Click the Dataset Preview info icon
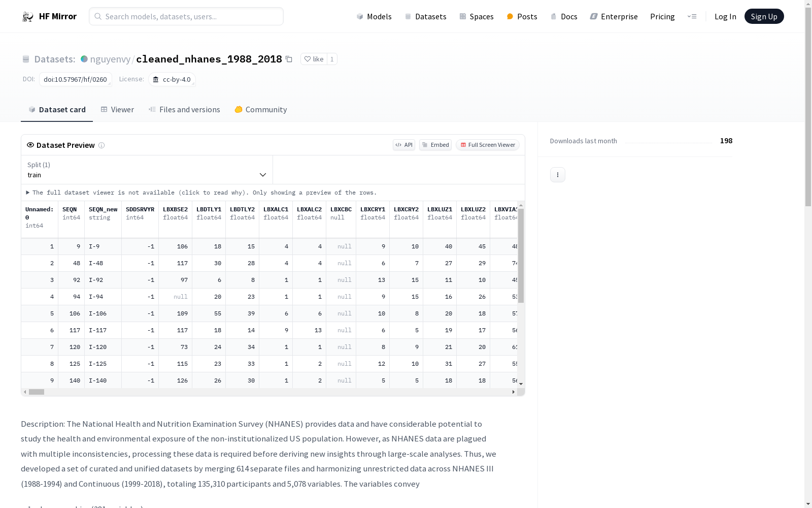Screen dimensions: 812x508 (101, 145)
